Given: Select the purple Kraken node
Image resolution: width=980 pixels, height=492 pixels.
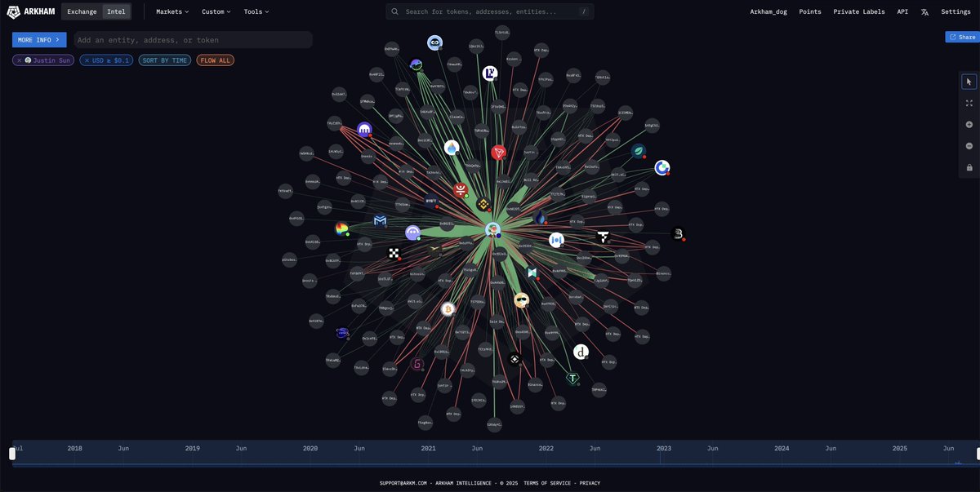Looking at the screenshot, I should click(364, 129).
